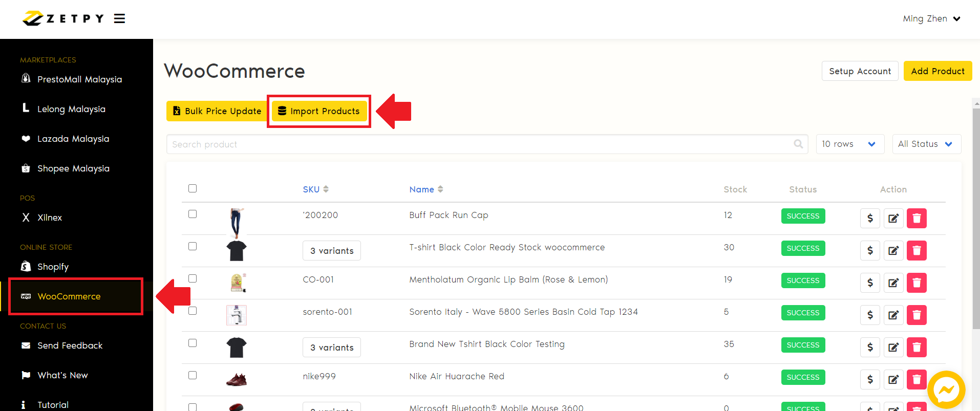The height and width of the screenshot is (411, 980).
Task: Click the search magnifier icon
Action: [x=798, y=144]
